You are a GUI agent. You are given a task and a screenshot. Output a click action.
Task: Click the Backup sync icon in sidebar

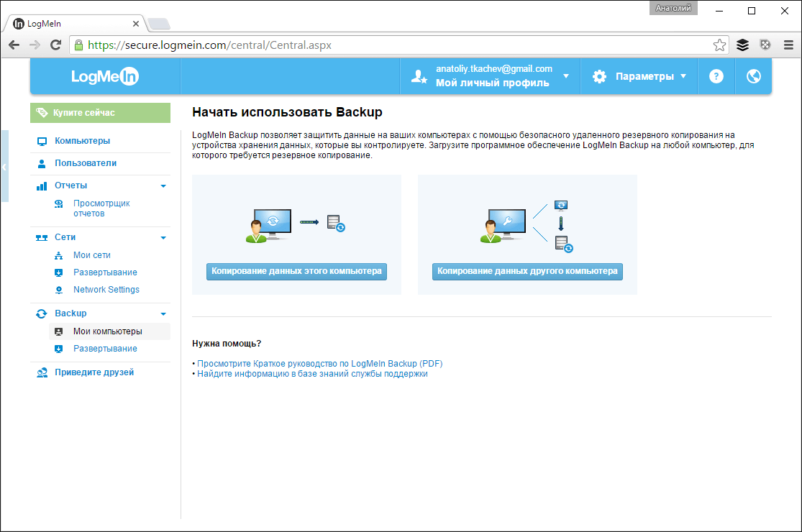point(42,313)
